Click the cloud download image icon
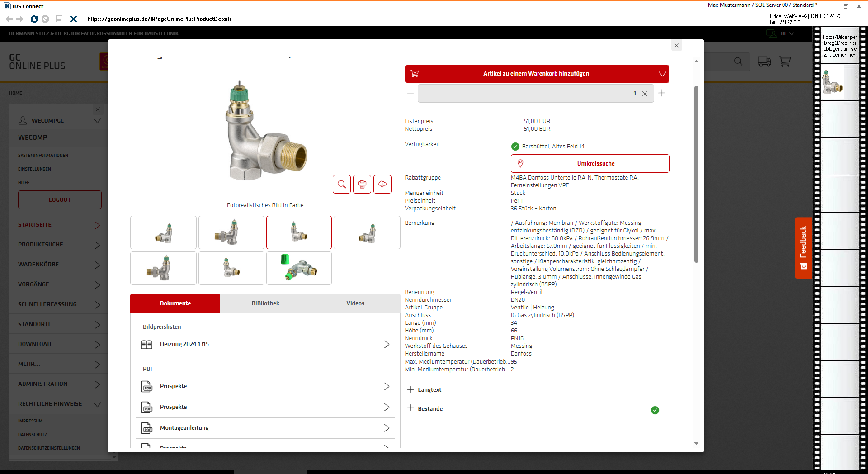Screen dimensions: 868x474 [382, 184]
